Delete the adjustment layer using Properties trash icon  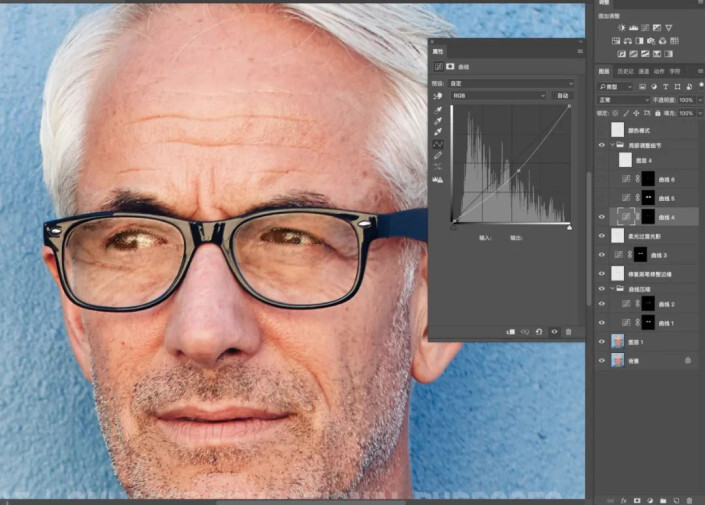click(x=568, y=331)
